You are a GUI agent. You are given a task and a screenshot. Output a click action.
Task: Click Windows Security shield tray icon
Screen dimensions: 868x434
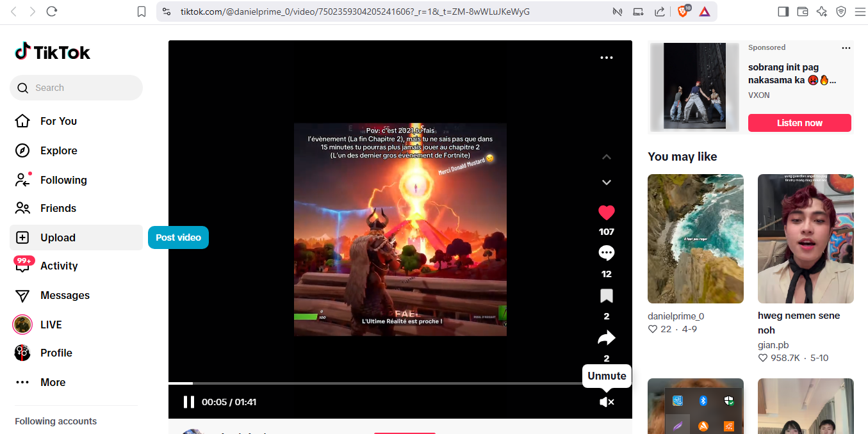point(728,401)
